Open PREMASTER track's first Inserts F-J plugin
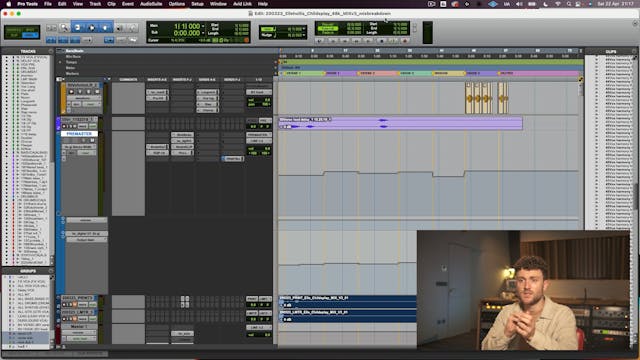 [182, 135]
